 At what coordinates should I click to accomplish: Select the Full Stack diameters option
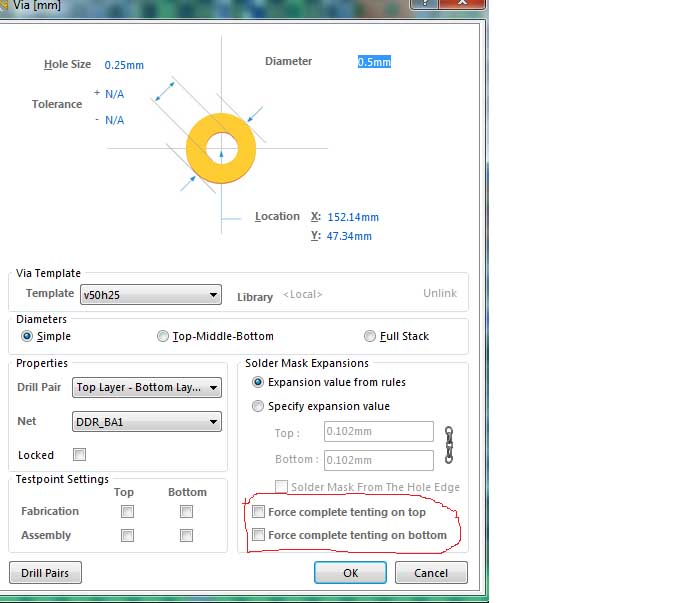pyautogui.click(x=370, y=336)
